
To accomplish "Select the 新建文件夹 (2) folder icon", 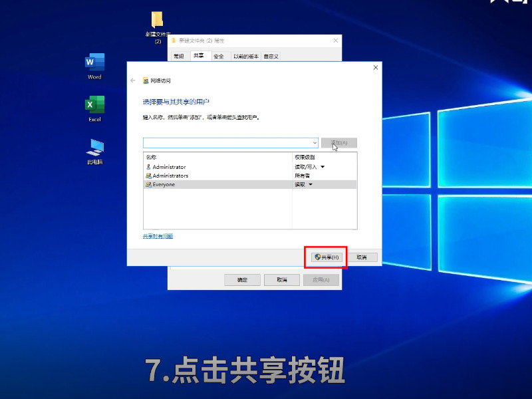I will coord(158,27).
